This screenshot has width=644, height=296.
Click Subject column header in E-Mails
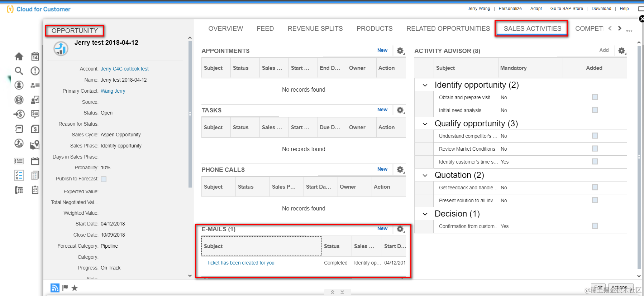[x=261, y=246]
